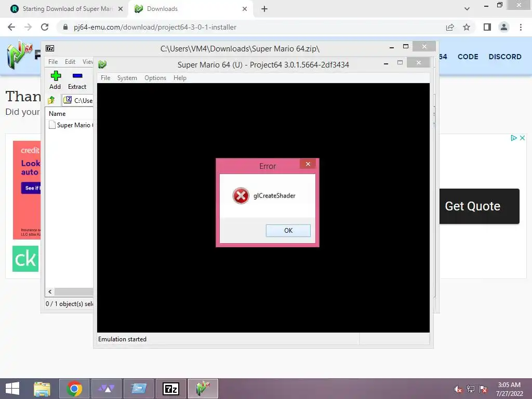
Task: Close the glCreateShader Error dialog
Action: point(308,164)
